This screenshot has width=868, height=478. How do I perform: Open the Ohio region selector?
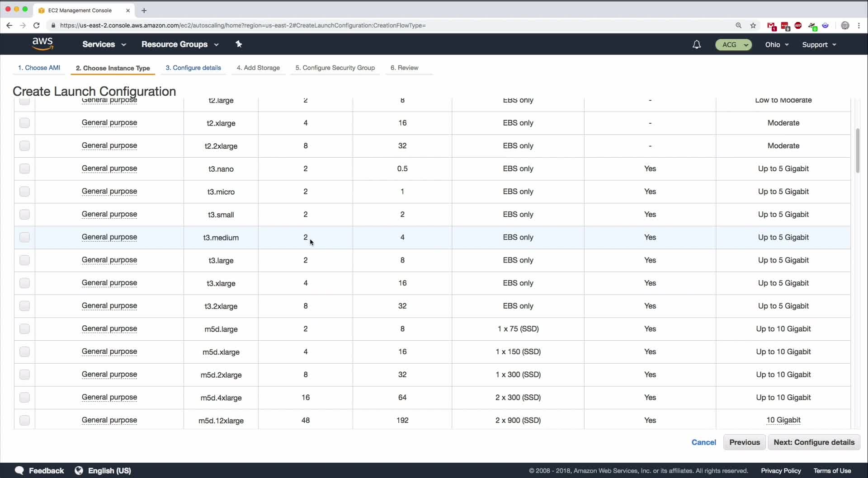[777, 44]
